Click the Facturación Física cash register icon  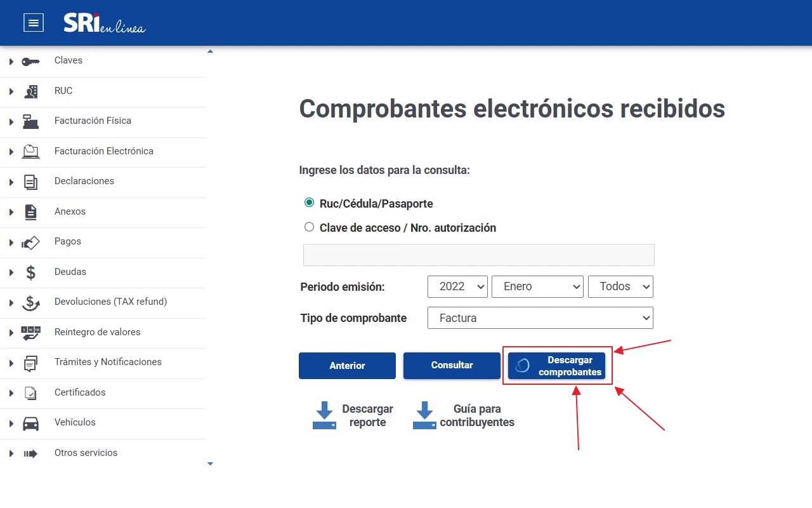coord(30,121)
